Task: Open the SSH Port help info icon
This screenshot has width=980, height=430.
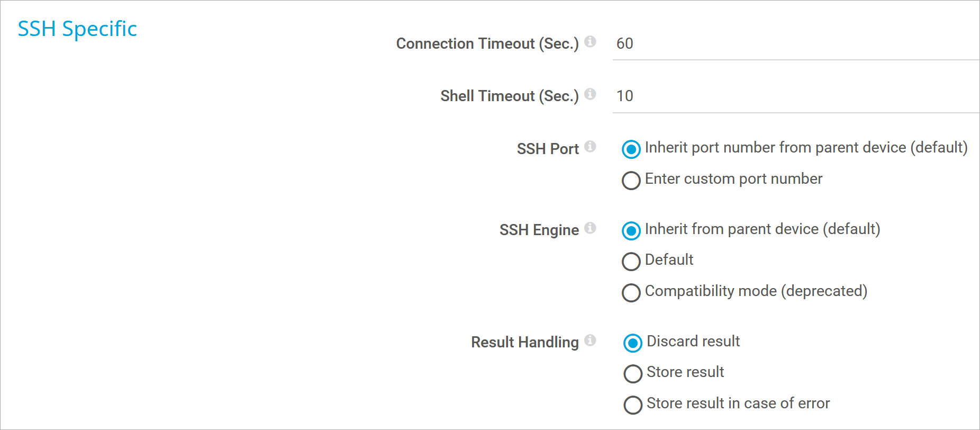Action: point(591,146)
